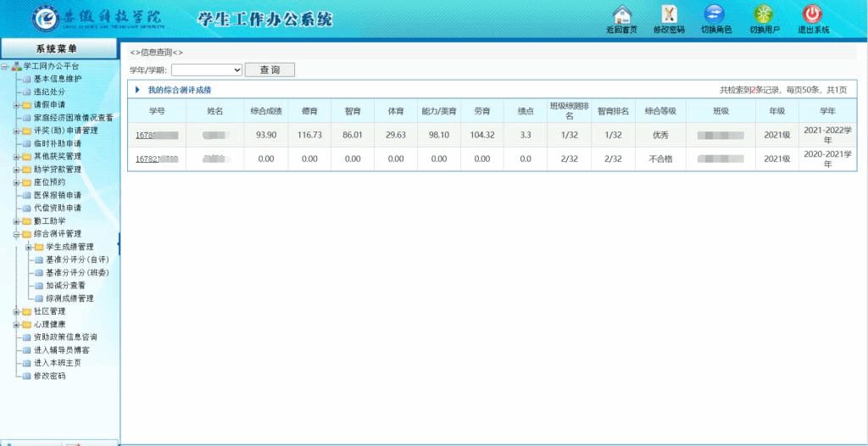Click the 切换角色 switch role icon
The width and height of the screenshot is (868, 446).
pyautogui.click(x=715, y=15)
